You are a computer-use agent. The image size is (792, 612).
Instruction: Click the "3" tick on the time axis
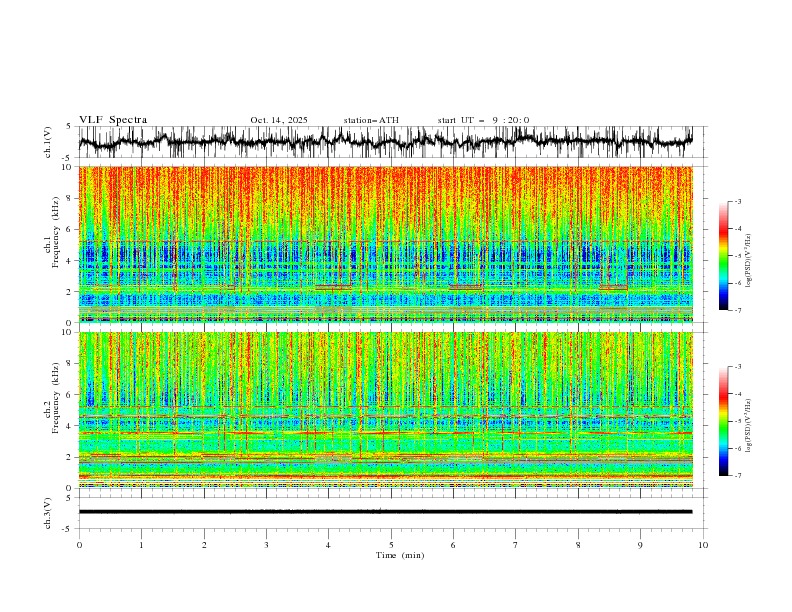(266, 545)
